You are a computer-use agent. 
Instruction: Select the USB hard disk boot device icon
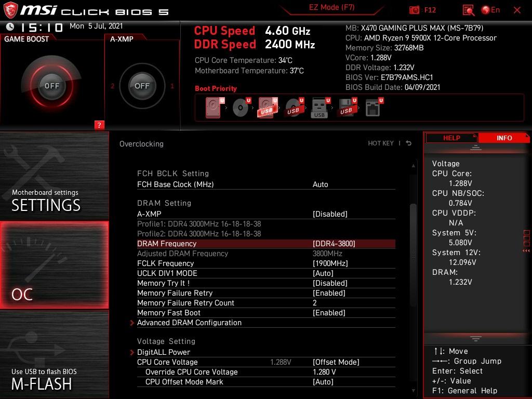tap(268, 108)
